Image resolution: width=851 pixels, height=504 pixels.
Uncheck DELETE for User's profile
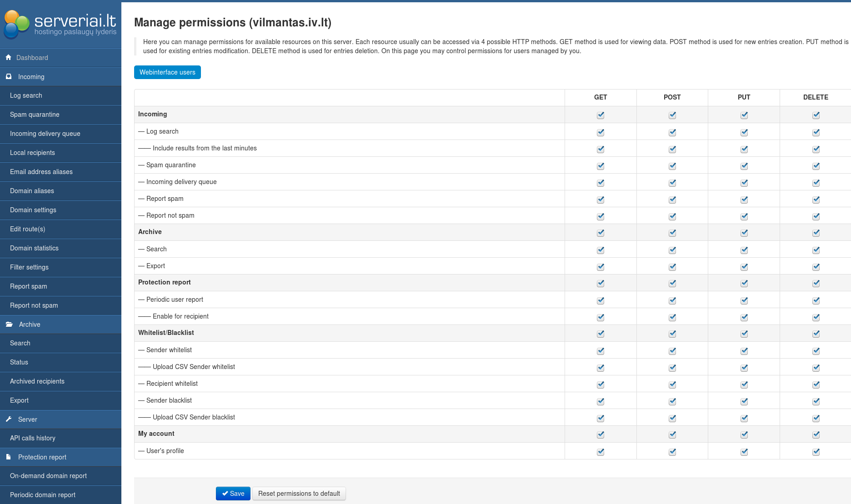(816, 452)
